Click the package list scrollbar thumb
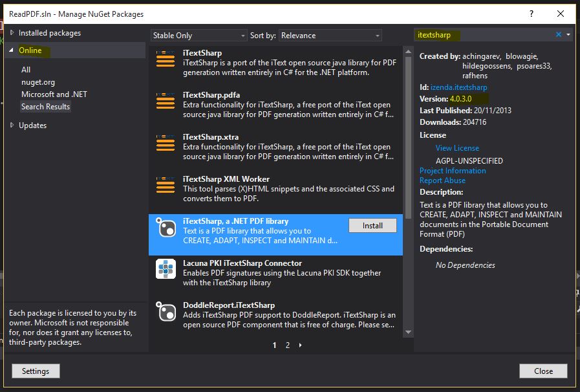Viewport: 580px width, 392px height. point(408,138)
